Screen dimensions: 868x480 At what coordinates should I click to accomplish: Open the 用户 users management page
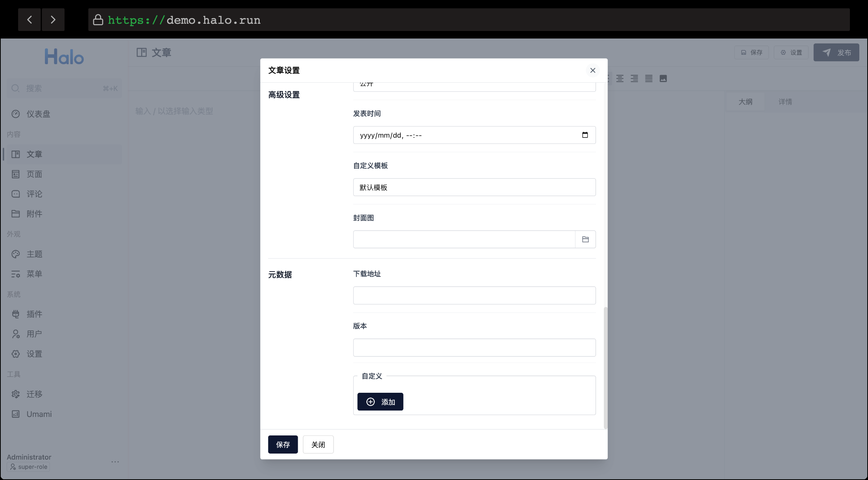click(x=34, y=334)
